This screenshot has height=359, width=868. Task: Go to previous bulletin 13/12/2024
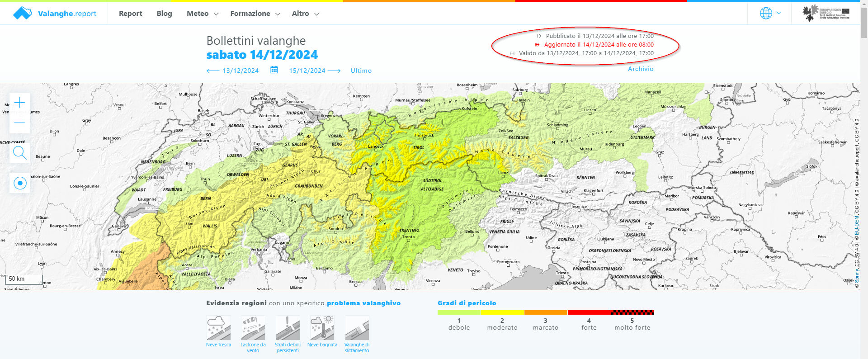click(x=233, y=71)
